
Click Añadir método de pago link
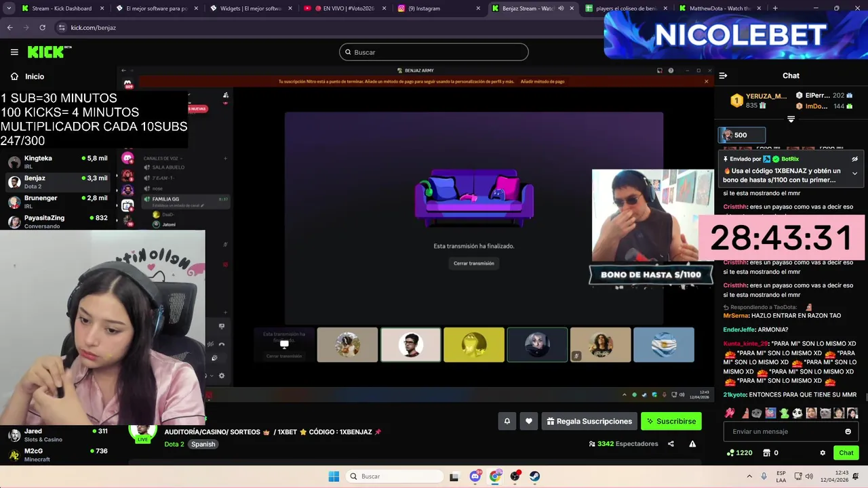click(542, 81)
